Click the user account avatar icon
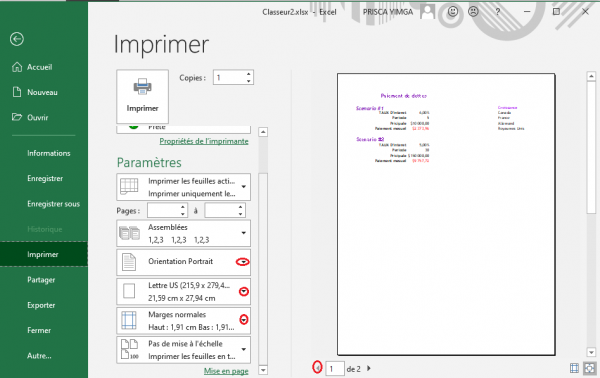 (x=427, y=12)
